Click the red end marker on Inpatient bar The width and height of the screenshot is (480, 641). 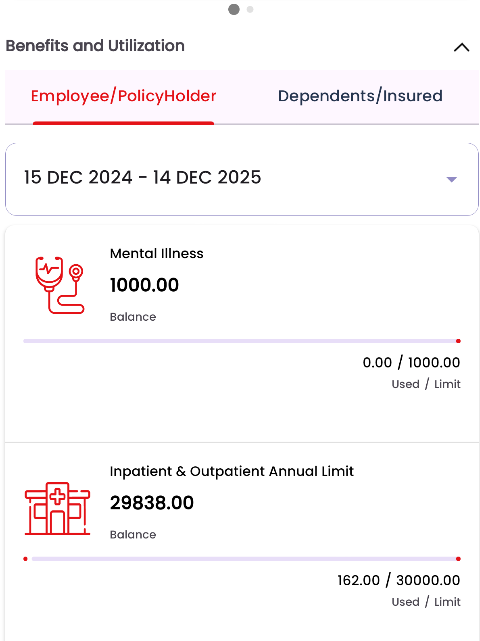tap(458, 559)
